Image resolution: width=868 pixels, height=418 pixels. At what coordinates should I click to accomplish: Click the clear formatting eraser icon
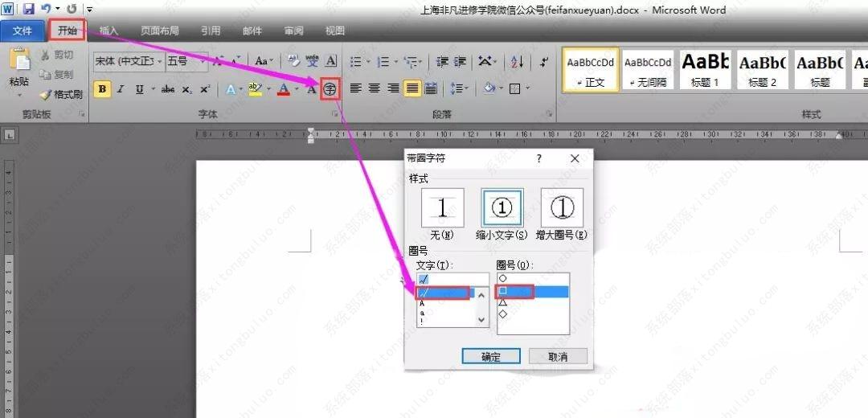294,61
